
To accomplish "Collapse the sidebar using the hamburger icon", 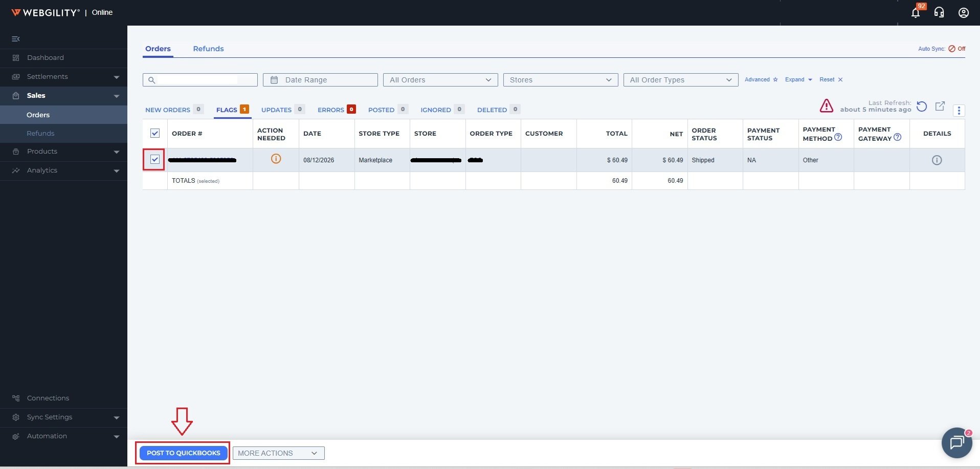I will [x=16, y=39].
